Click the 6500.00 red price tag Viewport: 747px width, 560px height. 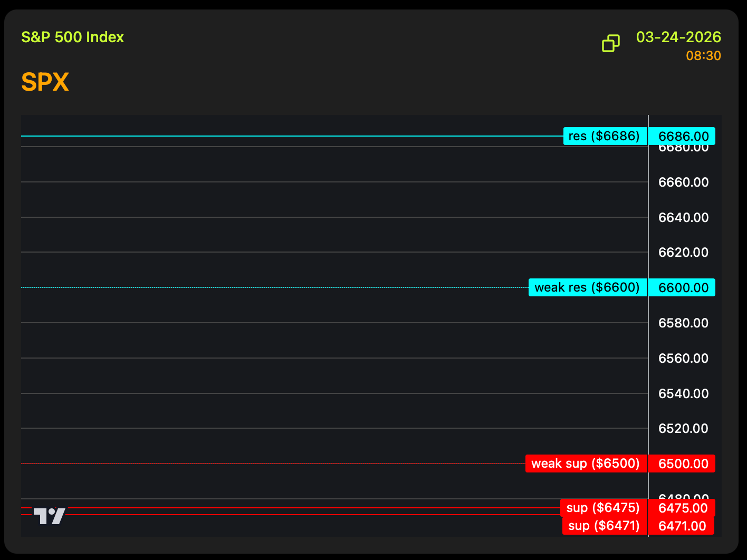pos(683,464)
